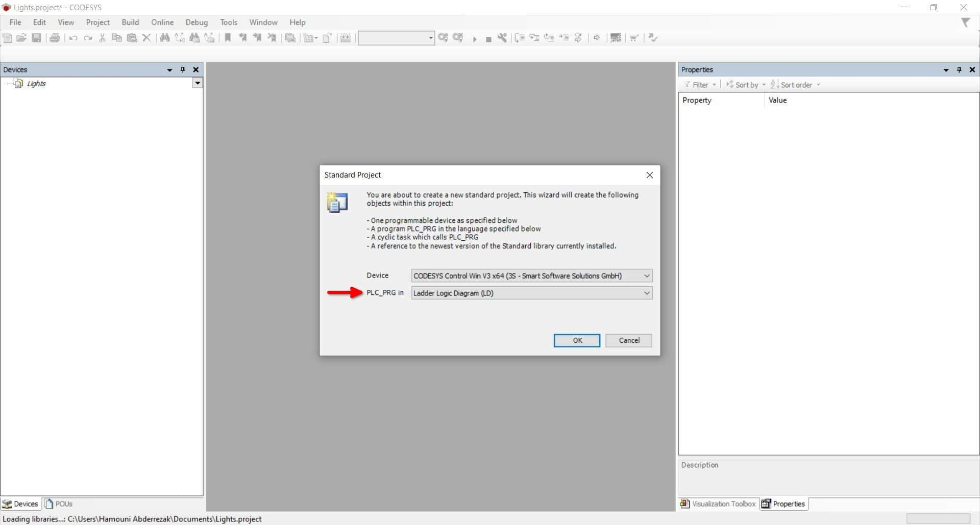Click the Paste clipboard icon
The height and width of the screenshot is (525, 980).
(x=132, y=38)
